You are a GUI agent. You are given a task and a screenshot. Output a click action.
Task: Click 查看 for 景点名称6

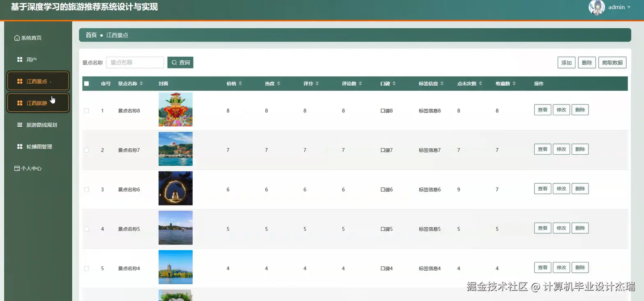tap(543, 189)
